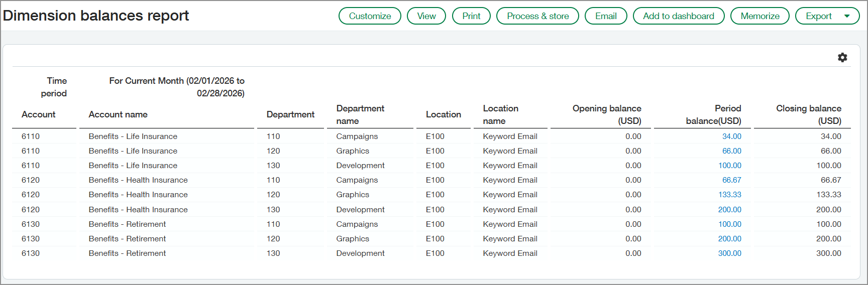This screenshot has width=868, height=285.
Task: Open 200.00 link for Retirement Graphics row
Action: [x=729, y=239]
